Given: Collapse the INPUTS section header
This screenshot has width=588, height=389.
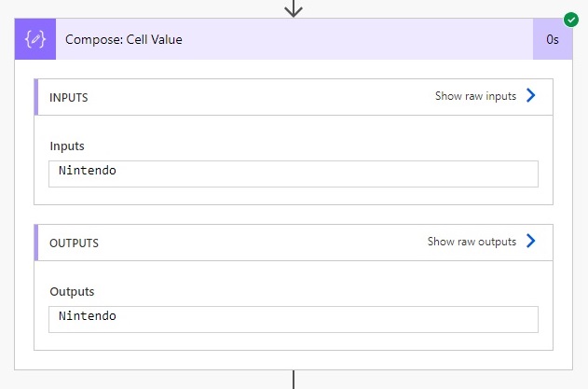Looking at the screenshot, I should tap(294, 97).
